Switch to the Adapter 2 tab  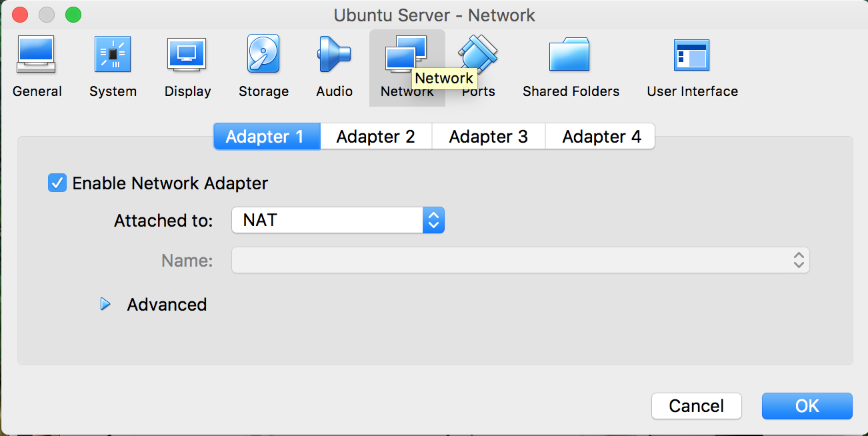tap(375, 136)
